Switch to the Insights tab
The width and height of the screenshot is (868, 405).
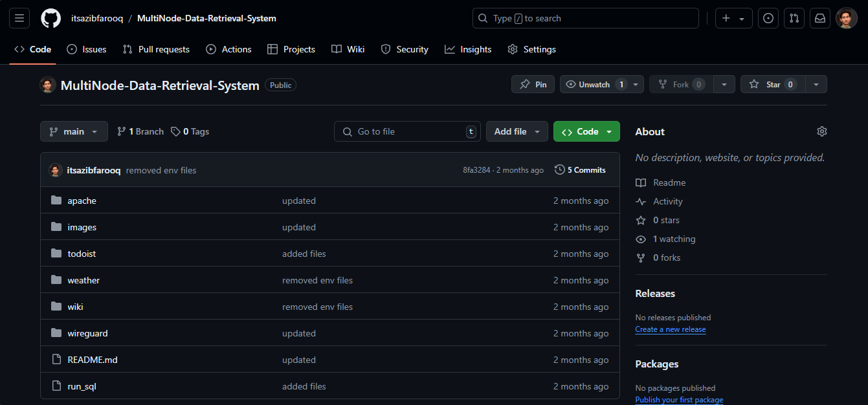tap(468, 49)
